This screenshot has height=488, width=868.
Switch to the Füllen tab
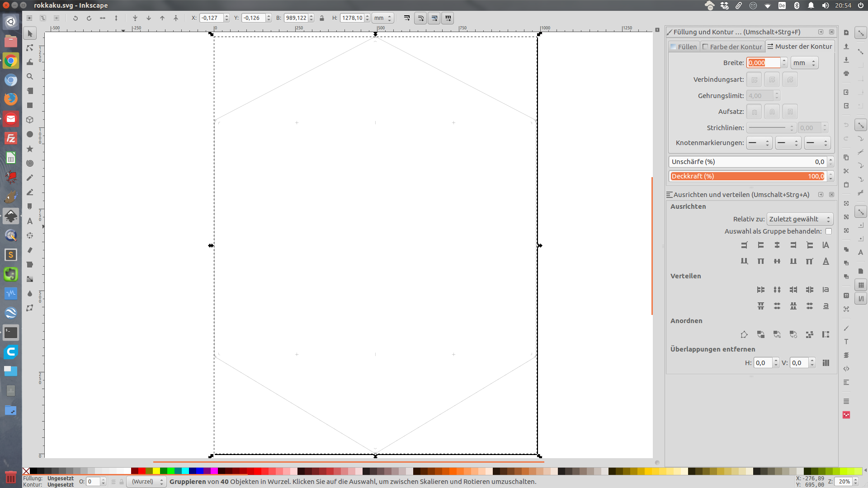click(684, 47)
